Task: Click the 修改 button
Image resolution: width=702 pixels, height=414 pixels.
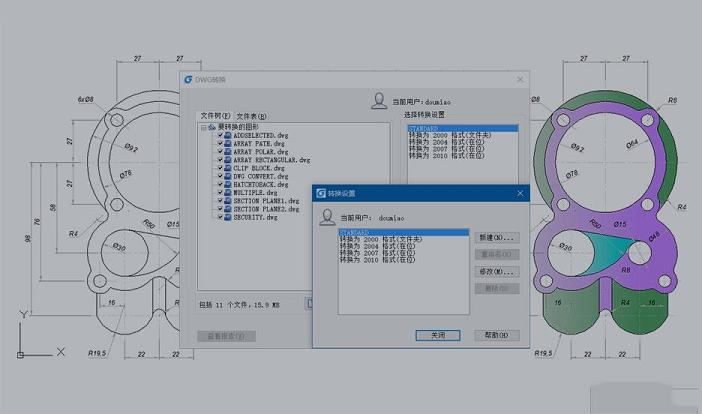Action: click(496, 271)
